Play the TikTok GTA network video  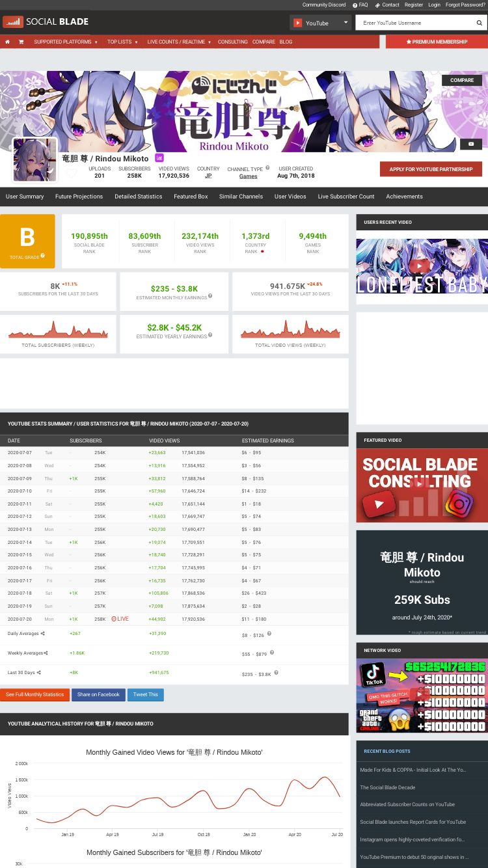click(x=422, y=696)
